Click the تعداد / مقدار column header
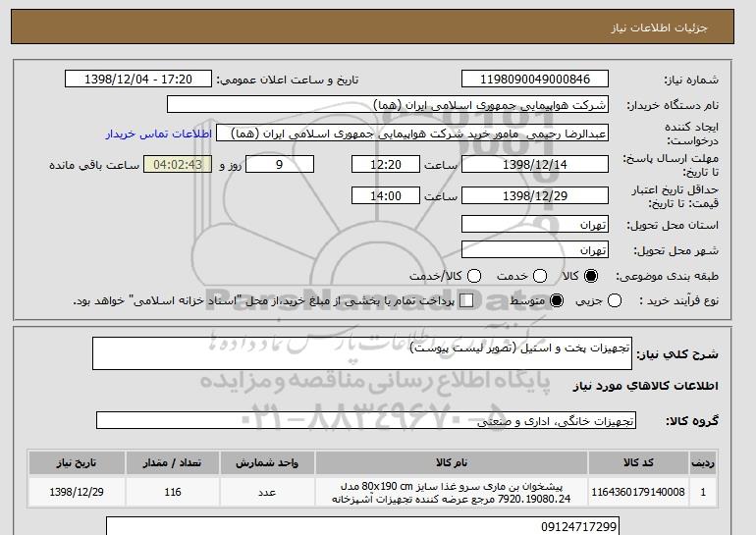This screenshot has width=756, height=535. click(172, 462)
